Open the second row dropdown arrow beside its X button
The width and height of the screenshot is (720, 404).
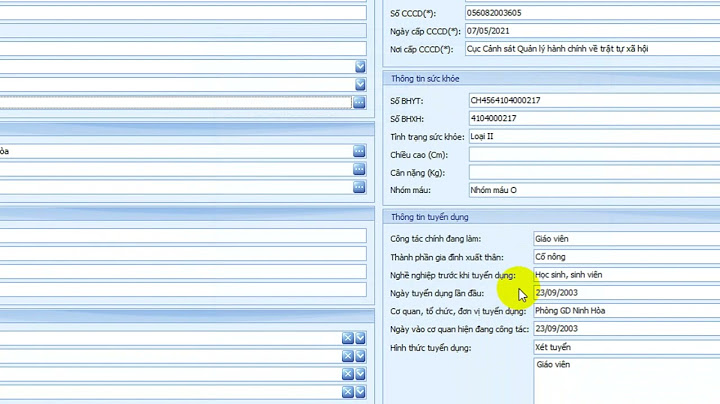point(360,356)
